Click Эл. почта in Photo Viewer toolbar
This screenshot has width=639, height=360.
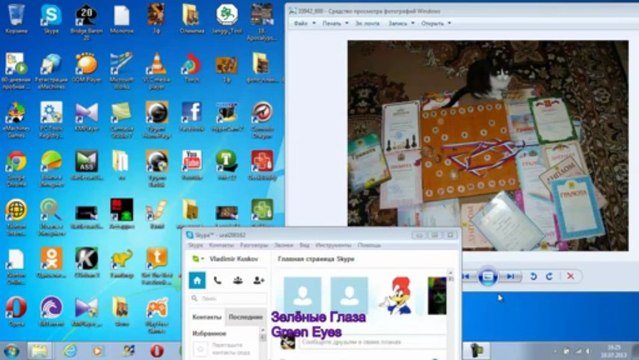tap(367, 24)
